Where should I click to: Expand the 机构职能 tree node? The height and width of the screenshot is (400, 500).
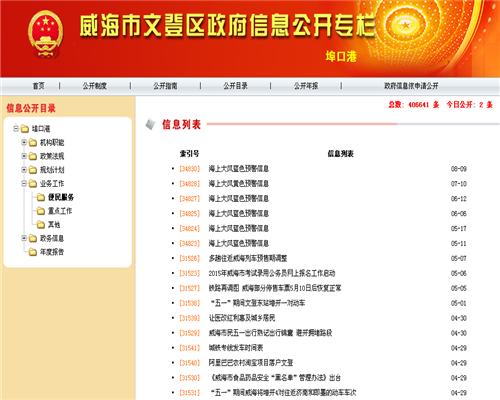(x=24, y=142)
